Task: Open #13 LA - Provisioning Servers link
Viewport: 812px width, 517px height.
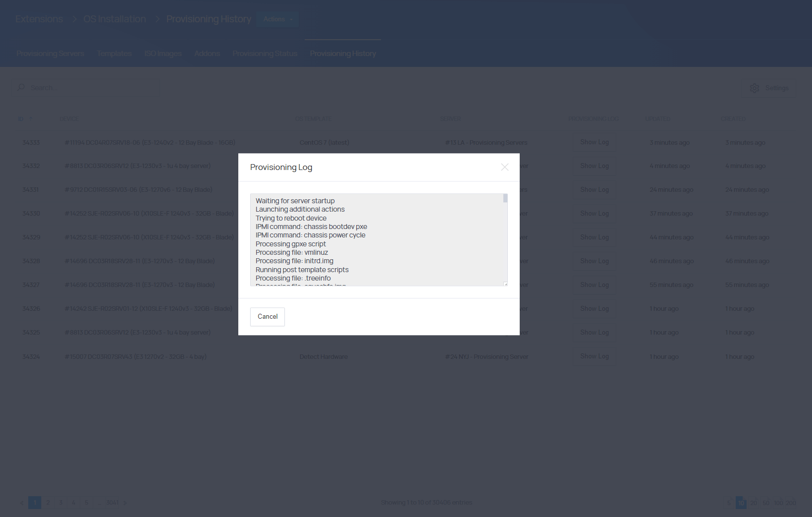Action: coord(486,143)
